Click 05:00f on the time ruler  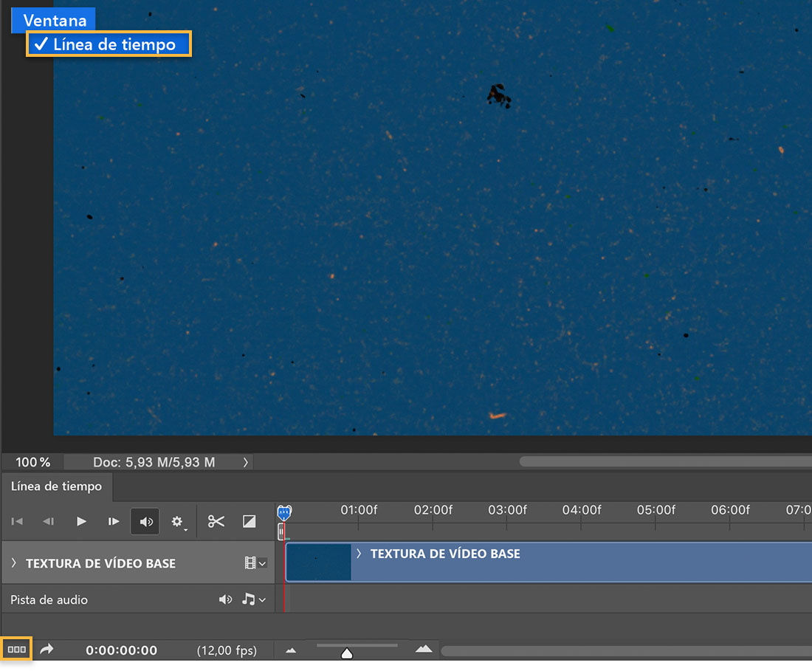[x=656, y=510]
